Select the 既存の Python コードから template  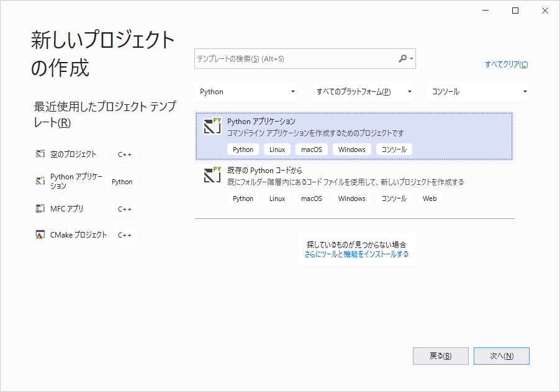coord(354,185)
